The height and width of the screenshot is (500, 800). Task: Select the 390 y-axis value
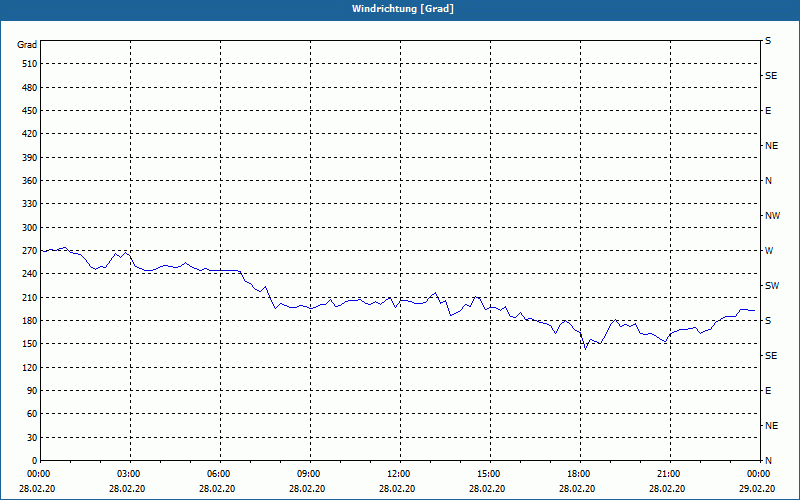point(29,157)
